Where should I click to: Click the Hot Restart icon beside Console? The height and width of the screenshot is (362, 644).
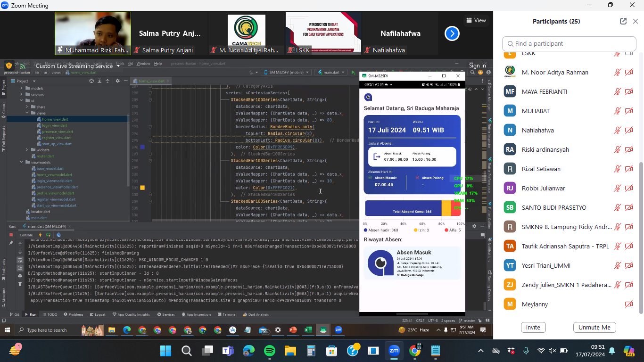(48, 235)
